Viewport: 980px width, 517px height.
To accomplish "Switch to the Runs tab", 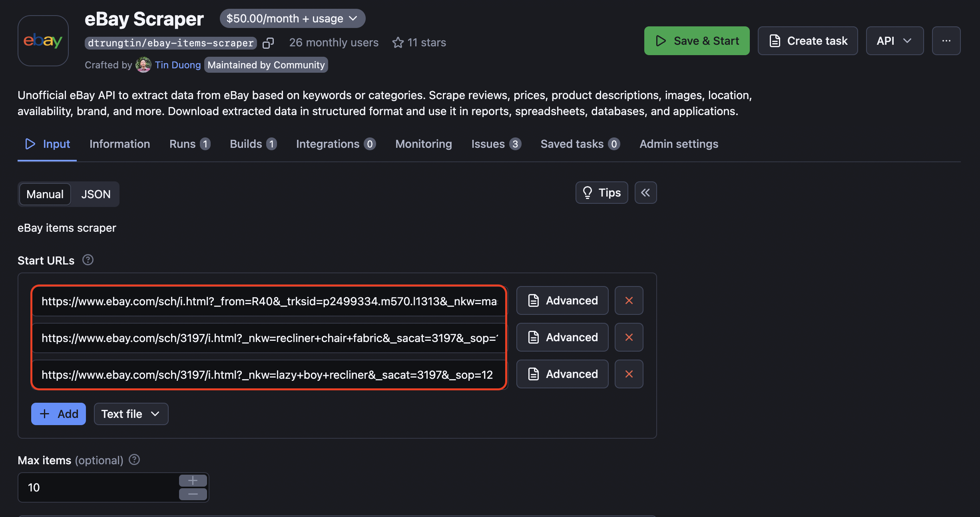I will tap(182, 144).
